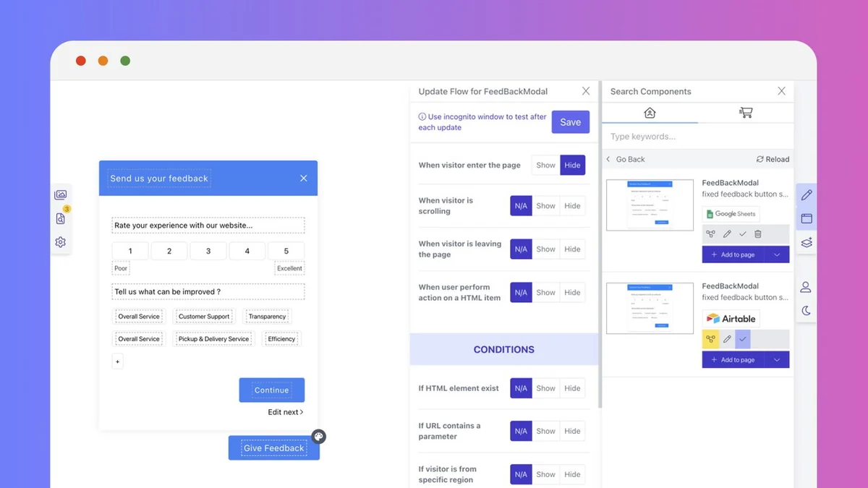The image size is (868, 488).
Task: Select Hide for 'When visitor is scrolling'
Action: click(572, 206)
